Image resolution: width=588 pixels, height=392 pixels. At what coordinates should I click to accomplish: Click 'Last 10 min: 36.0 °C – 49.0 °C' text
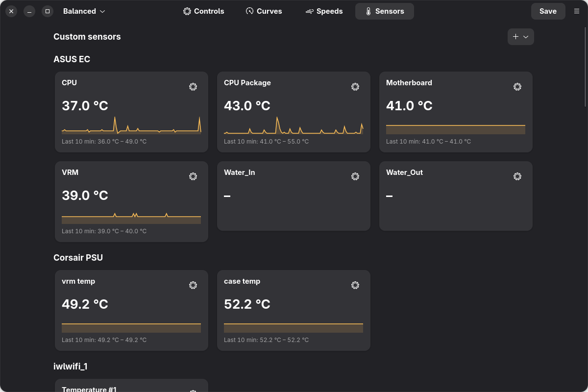pyautogui.click(x=104, y=142)
